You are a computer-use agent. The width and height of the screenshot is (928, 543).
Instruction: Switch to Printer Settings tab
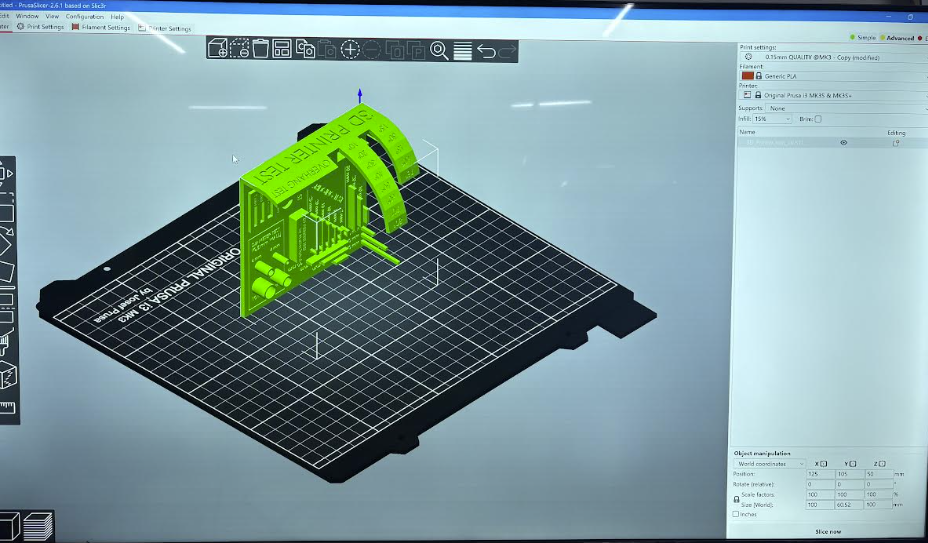tap(165, 28)
